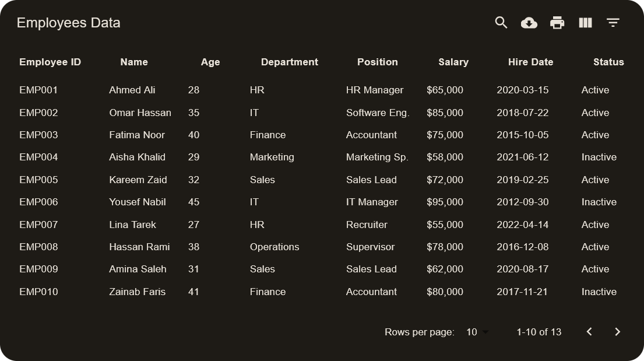Viewport: 644px width, 361px height.
Task: Click the download CSV cloud icon
Action: pyautogui.click(x=529, y=23)
